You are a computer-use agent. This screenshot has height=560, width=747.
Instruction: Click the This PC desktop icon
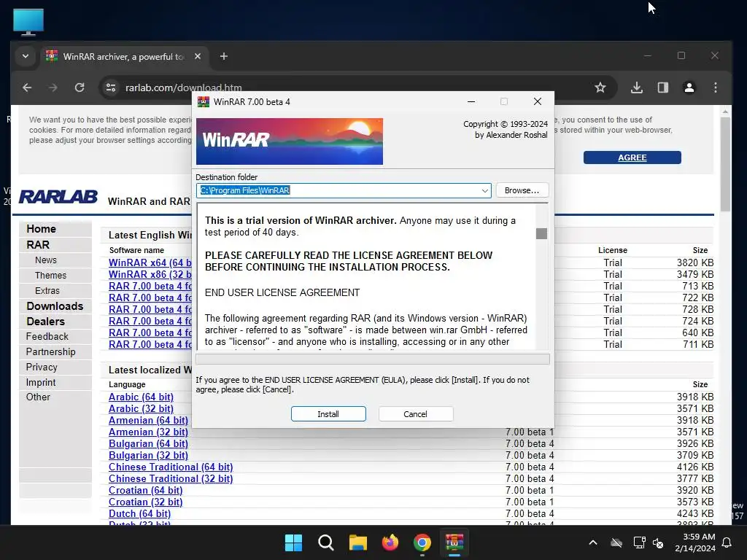(x=28, y=22)
